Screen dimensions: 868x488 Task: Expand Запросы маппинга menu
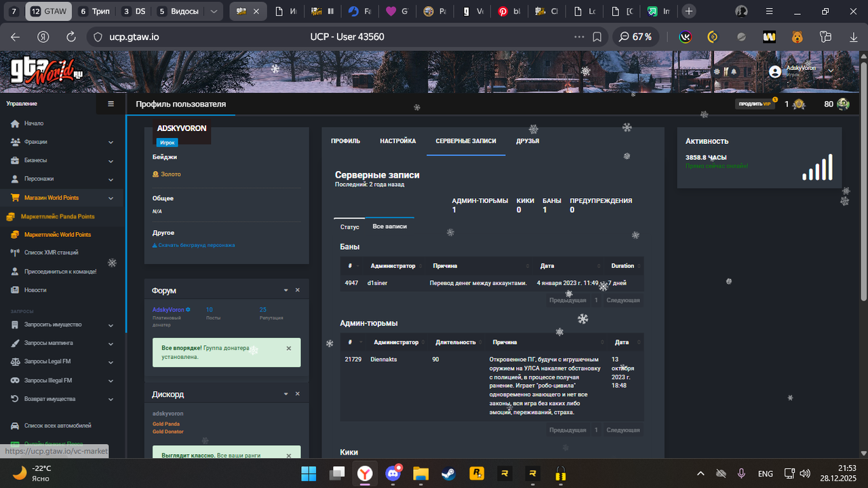pyautogui.click(x=62, y=343)
